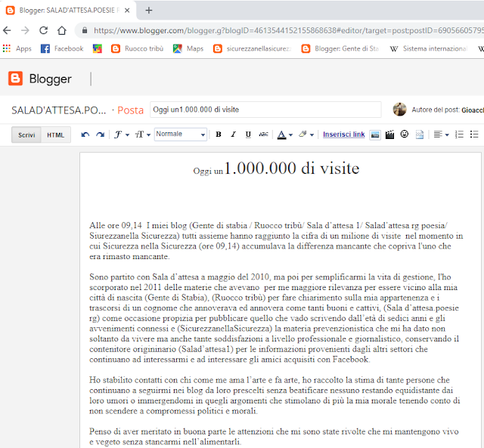Click the Blogger logo in header
The image size is (484, 448).
[x=40, y=79]
